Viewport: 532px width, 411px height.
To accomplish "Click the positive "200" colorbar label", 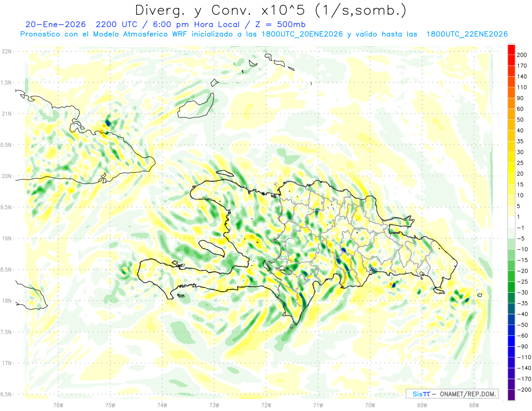I will [x=522, y=55].
